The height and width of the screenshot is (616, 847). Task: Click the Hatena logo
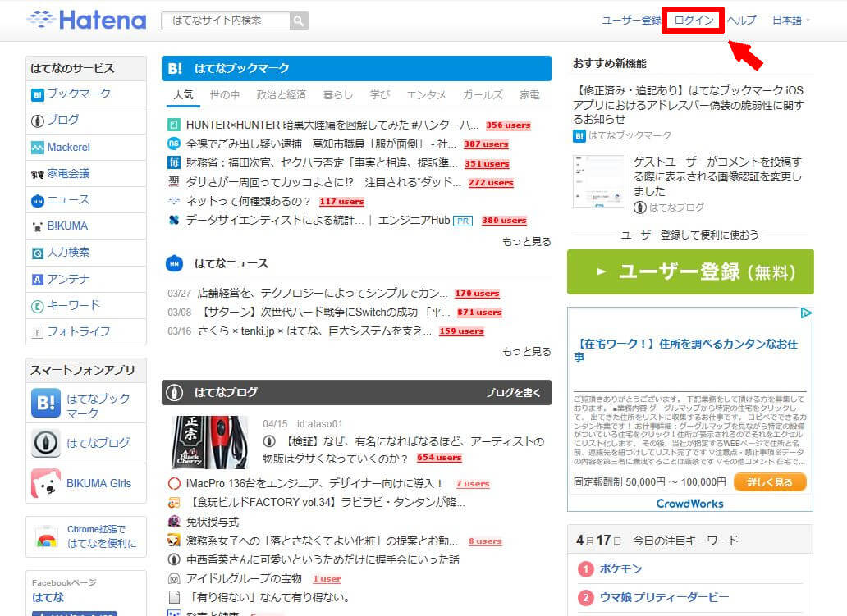pos(87,21)
